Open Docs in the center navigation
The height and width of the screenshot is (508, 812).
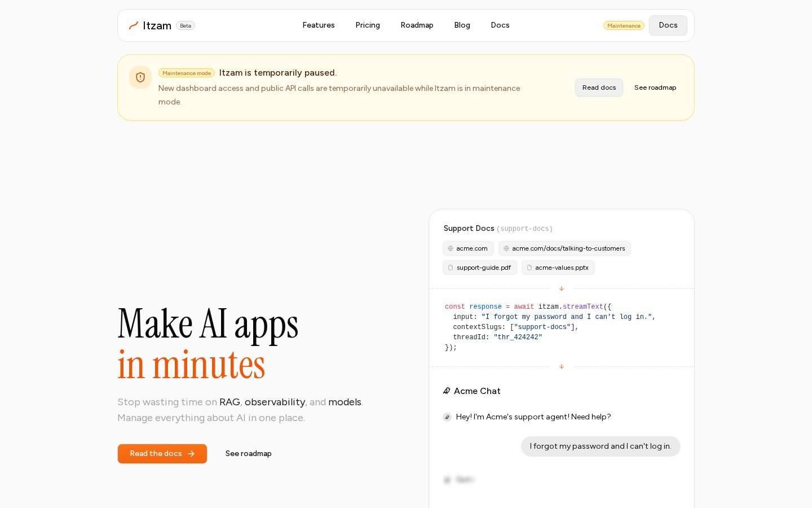(500, 25)
